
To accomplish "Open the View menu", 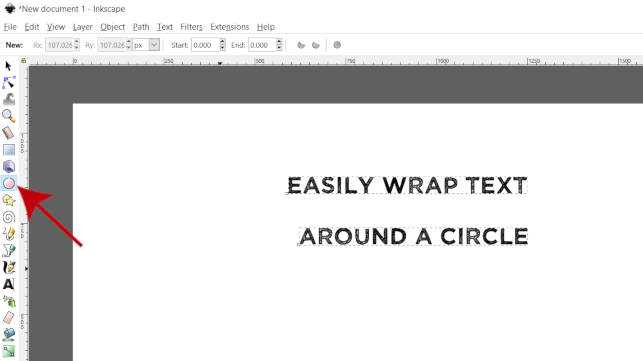I will tap(56, 27).
